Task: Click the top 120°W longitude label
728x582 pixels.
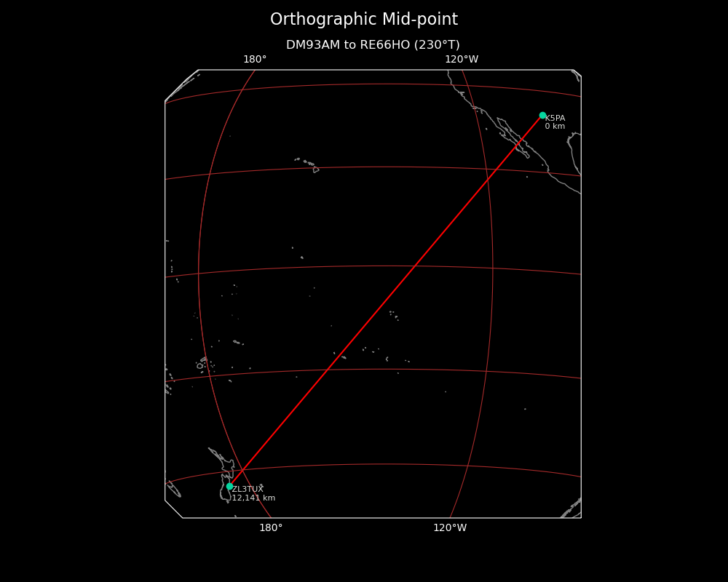Action: 462,60
